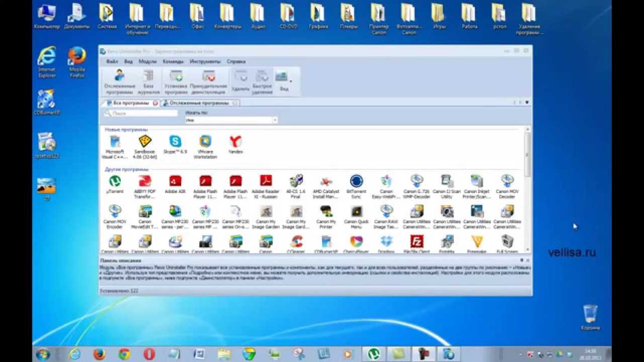Select the CCleaner program icon
This screenshot has width=644, height=362.
pyautogui.click(x=296, y=244)
